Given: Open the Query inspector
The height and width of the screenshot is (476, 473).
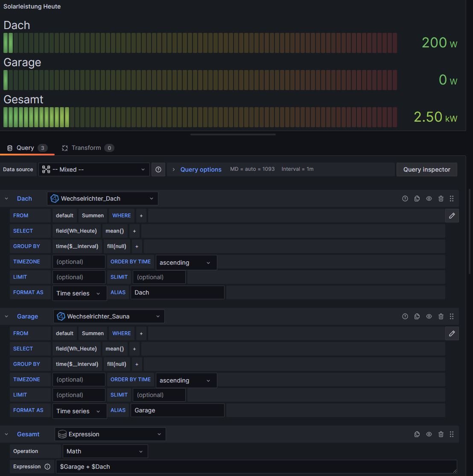Looking at the screenshot, I should click(426, 169).
